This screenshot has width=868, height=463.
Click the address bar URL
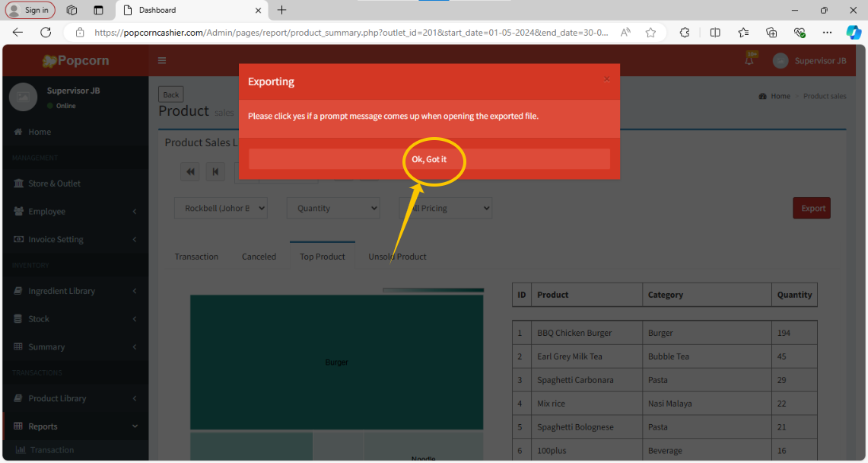(351, 33)
